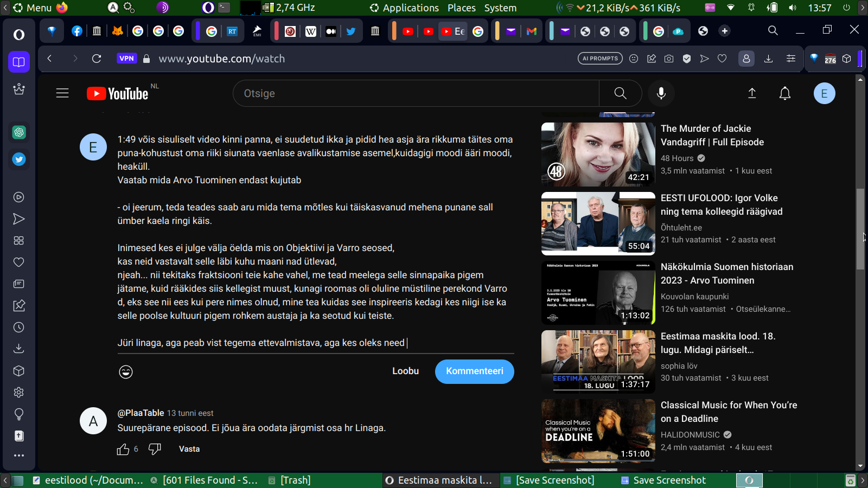Image resolution: width=868 pixels, height=488 pixels.
Task: Open the AI PROMPTS button
Action: [x=600, y=59]
